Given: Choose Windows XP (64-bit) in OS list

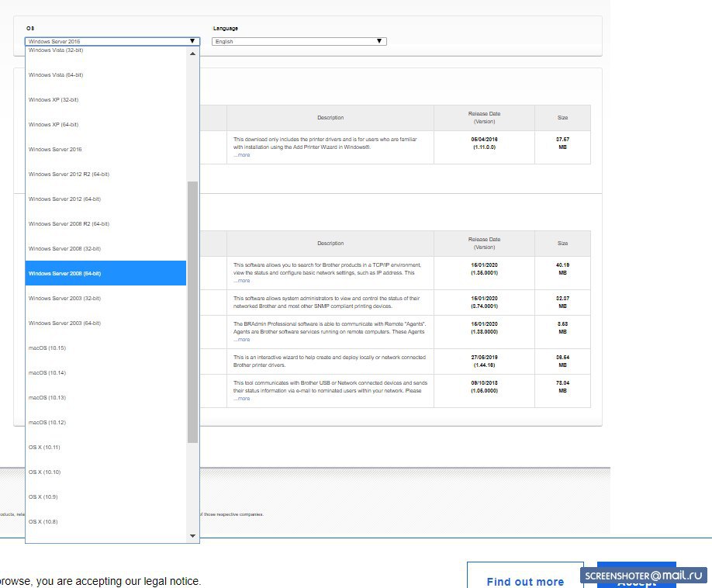Looking at the screenshot, I should coord(105,124).
